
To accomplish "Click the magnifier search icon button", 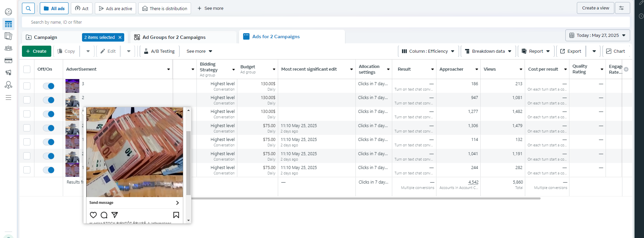I will (28, 8).
